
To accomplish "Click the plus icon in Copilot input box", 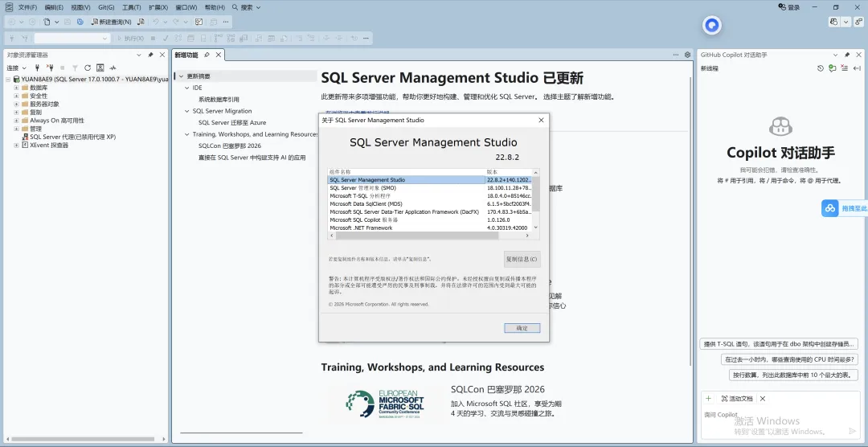I will click(x=708, y=398).
